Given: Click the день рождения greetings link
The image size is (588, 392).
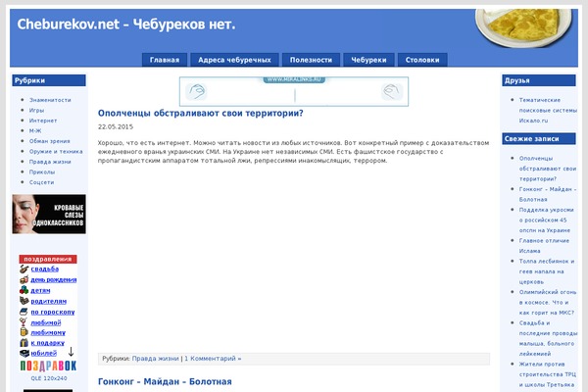Looking at the screenshot, I should tap(54, 280).
